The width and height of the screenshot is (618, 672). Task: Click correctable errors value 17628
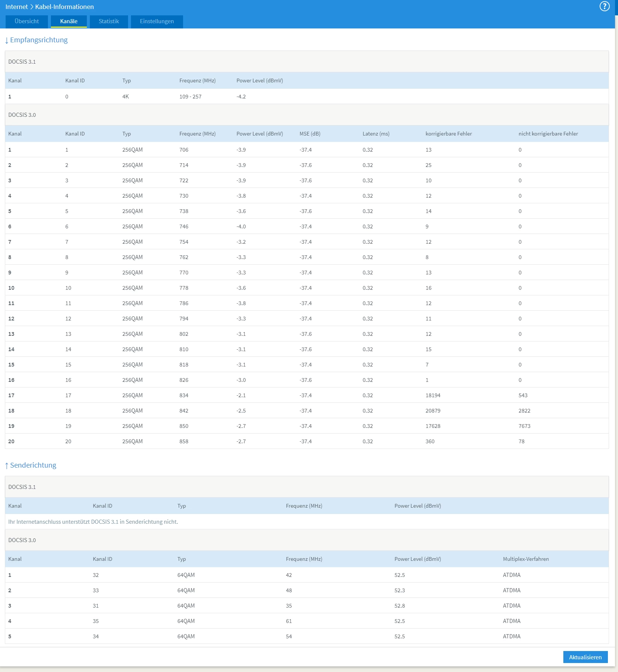tap(433, 426)
